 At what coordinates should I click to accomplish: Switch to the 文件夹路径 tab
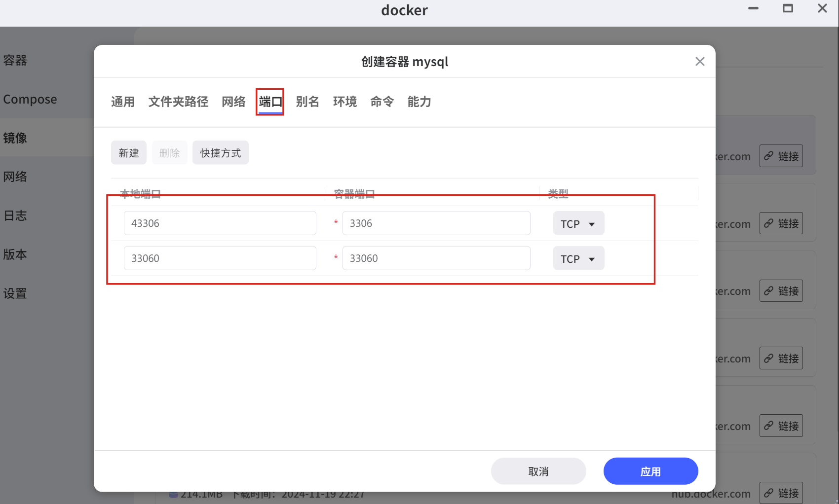(178, 102)
